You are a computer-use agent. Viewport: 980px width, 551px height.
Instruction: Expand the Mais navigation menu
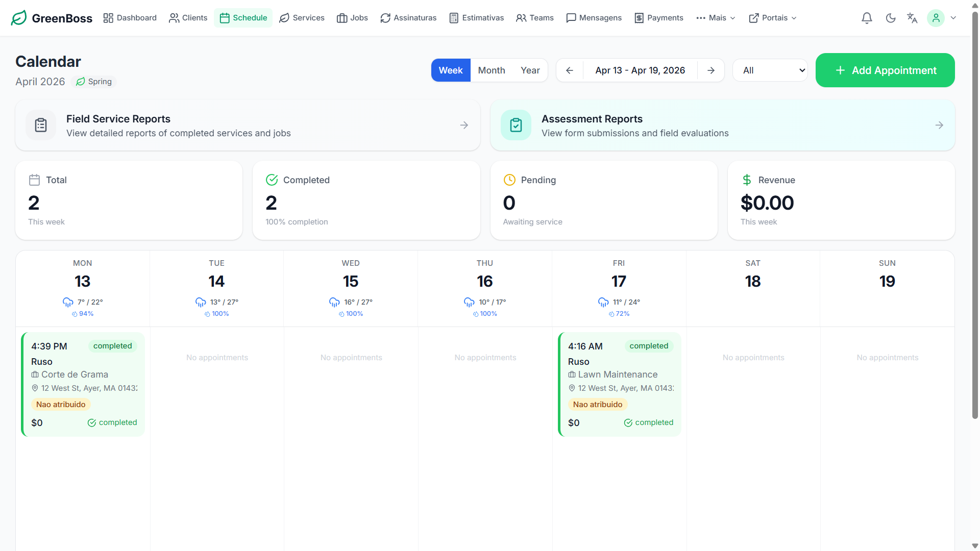pyautogui.click(x=716, y=18)
